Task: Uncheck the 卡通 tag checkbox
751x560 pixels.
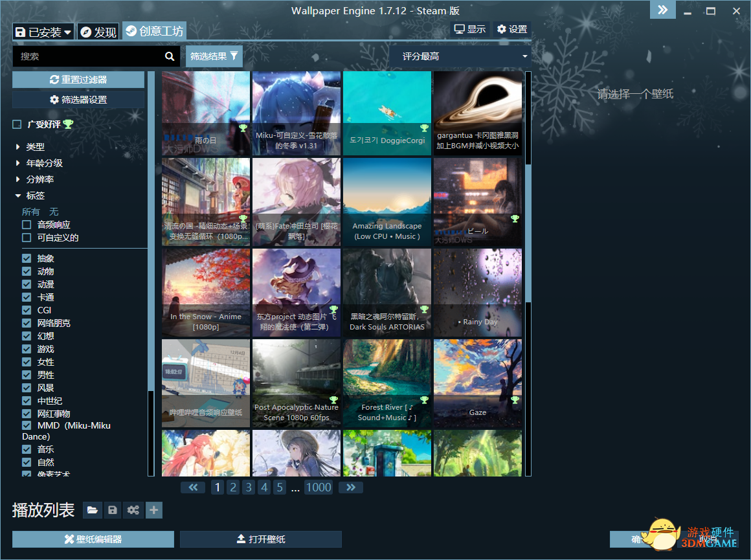Action: (27, 298)
